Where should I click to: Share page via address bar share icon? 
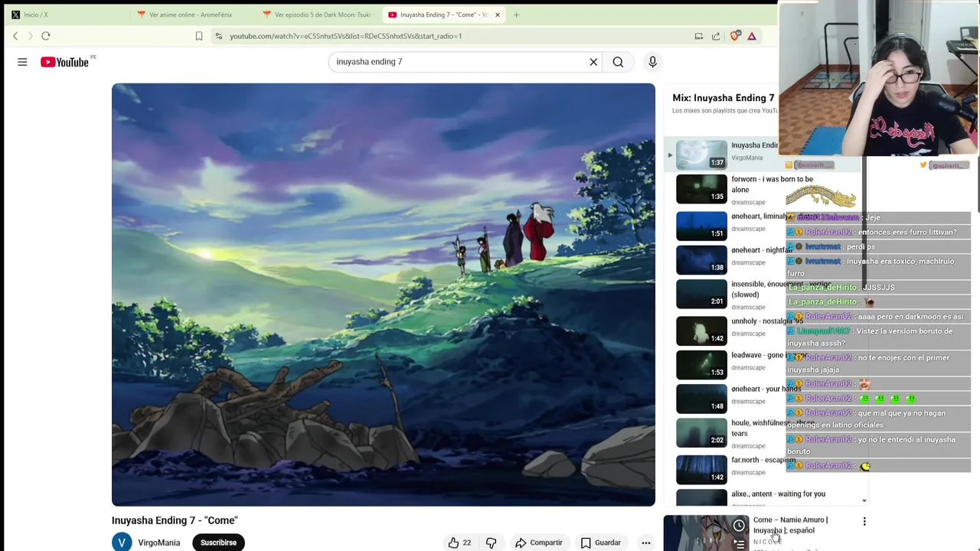(x=716, y=36)
